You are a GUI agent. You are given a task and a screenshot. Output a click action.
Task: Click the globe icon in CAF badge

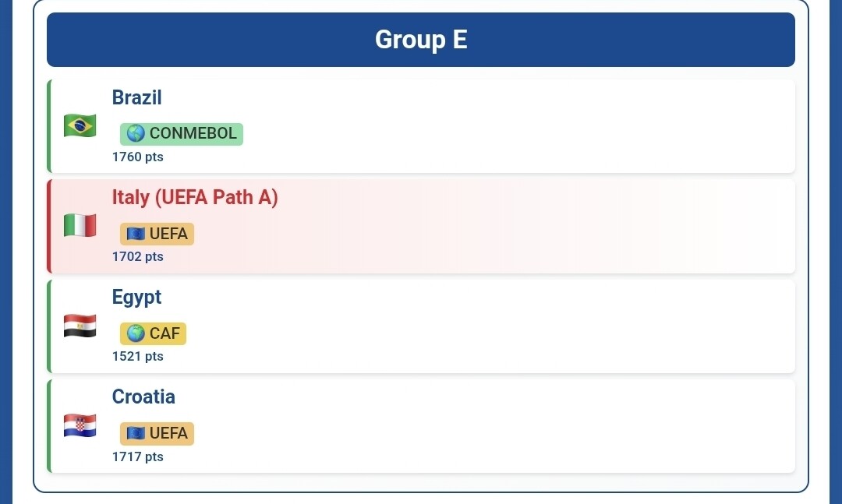(x=136, y=333)
